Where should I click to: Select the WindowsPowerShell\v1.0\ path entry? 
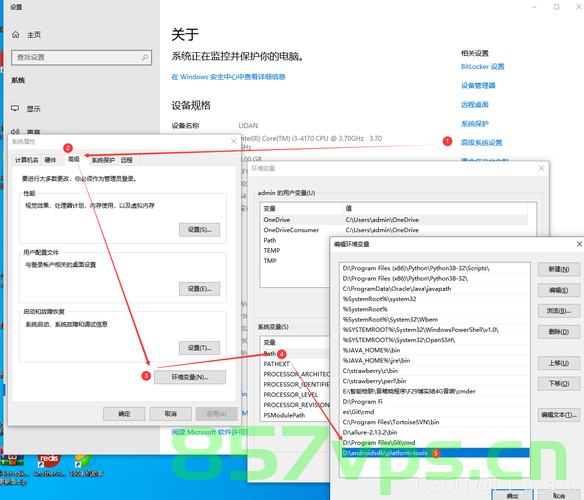point(435,330)
